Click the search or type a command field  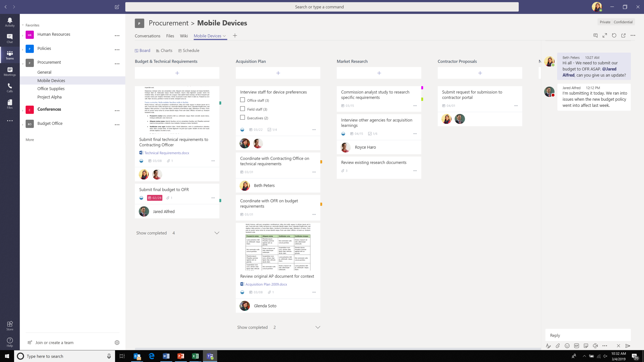pos(322,7)
